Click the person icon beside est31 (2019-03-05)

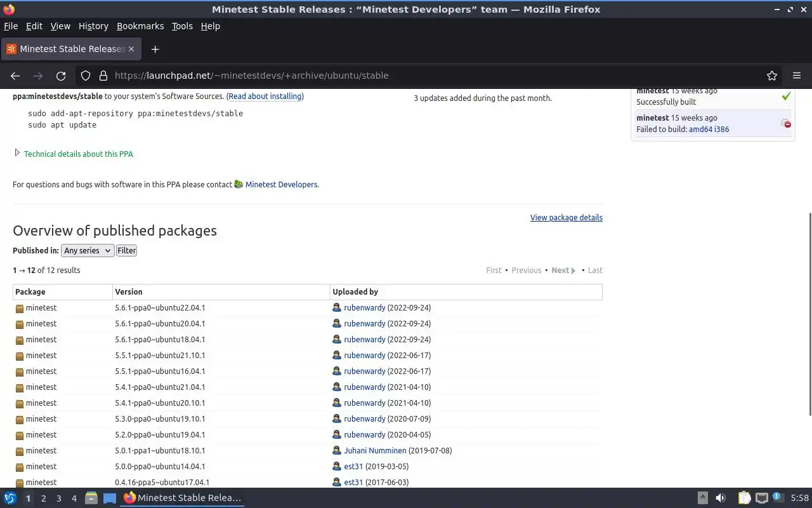point(337,467)
